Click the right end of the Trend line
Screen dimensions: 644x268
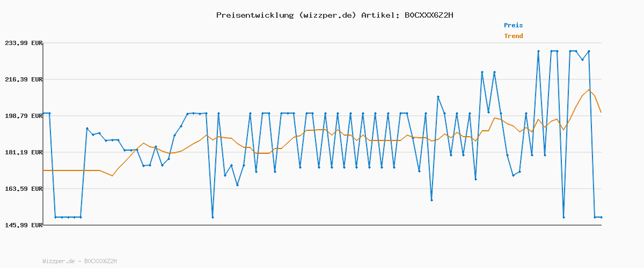601,112
